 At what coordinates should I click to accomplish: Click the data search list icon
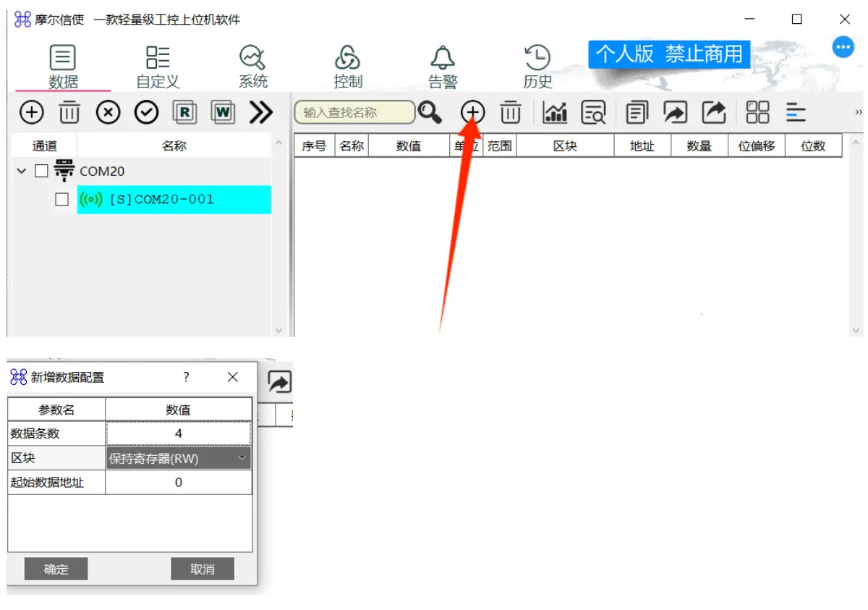click(594, 112)
